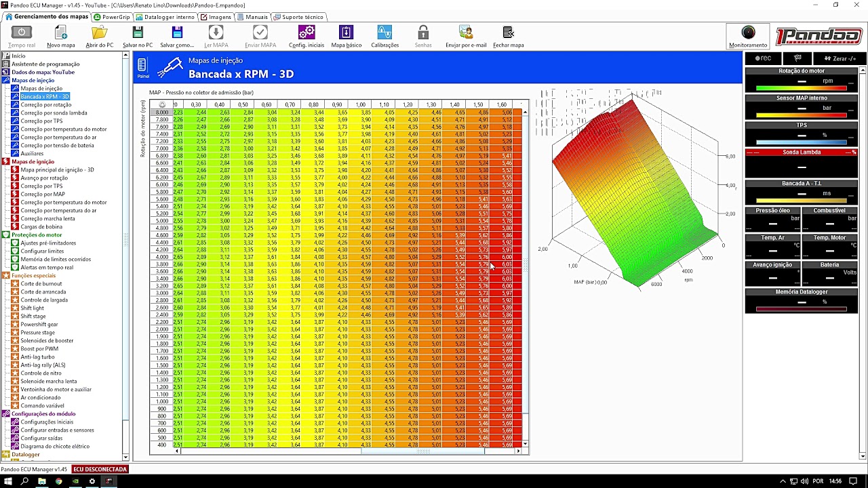Open Correção marcha lenta
Viewport: 868px width, 488px height.
pyautogui.click(x=47, y=218)
